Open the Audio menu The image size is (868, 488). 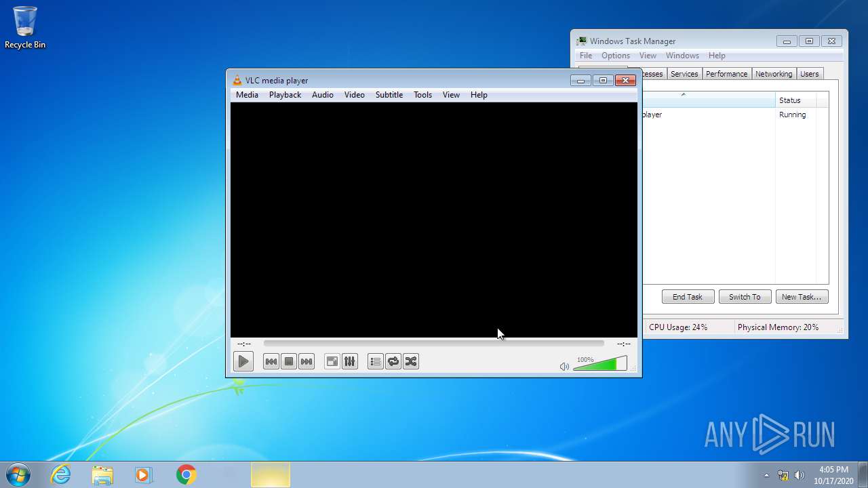[323, 95]
